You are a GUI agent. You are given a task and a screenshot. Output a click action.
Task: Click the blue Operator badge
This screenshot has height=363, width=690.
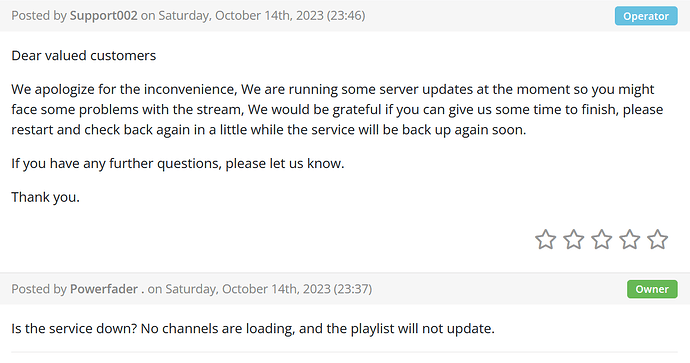646,16
